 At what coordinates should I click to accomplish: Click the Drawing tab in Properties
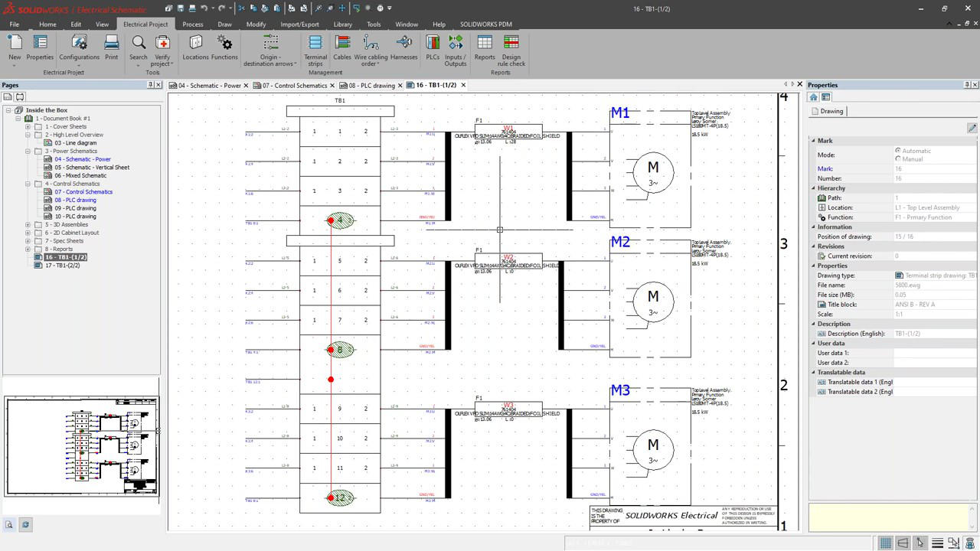point(831,112)
